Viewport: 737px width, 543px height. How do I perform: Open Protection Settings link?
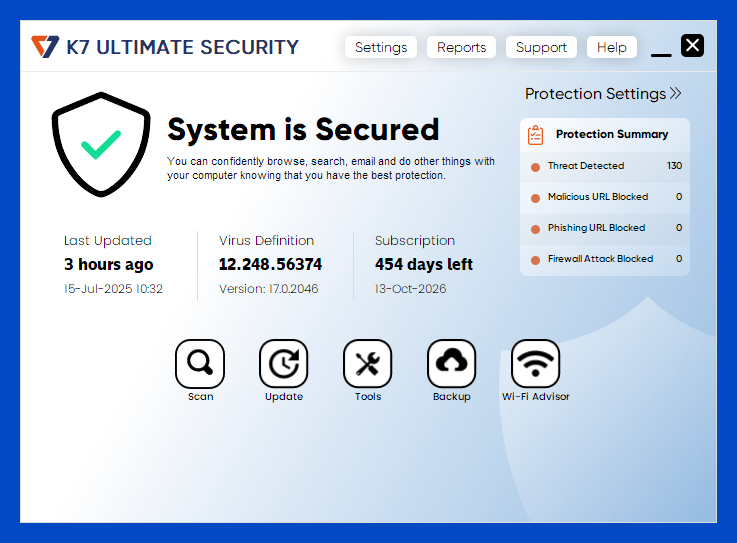595,94
